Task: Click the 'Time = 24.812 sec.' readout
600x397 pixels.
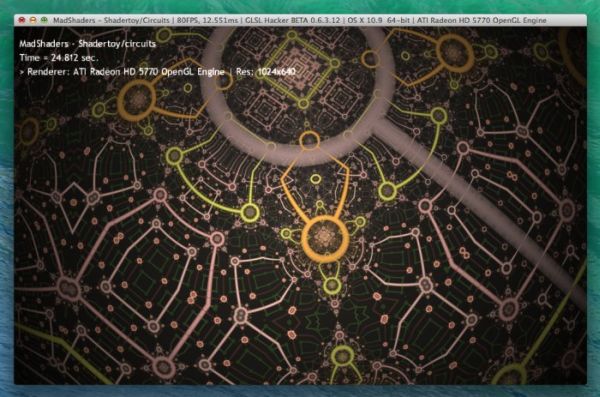Action: (59, 58)
